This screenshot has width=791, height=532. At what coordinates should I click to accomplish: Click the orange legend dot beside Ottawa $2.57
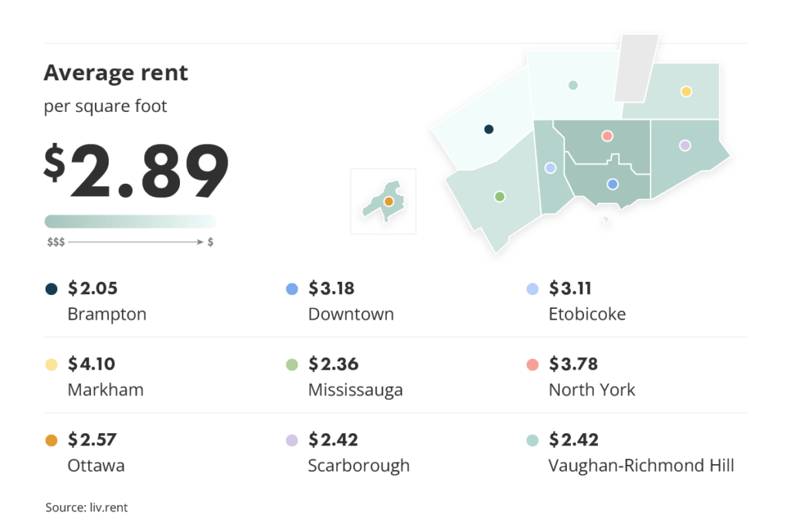pyautogui.click(x=52, y=441)
